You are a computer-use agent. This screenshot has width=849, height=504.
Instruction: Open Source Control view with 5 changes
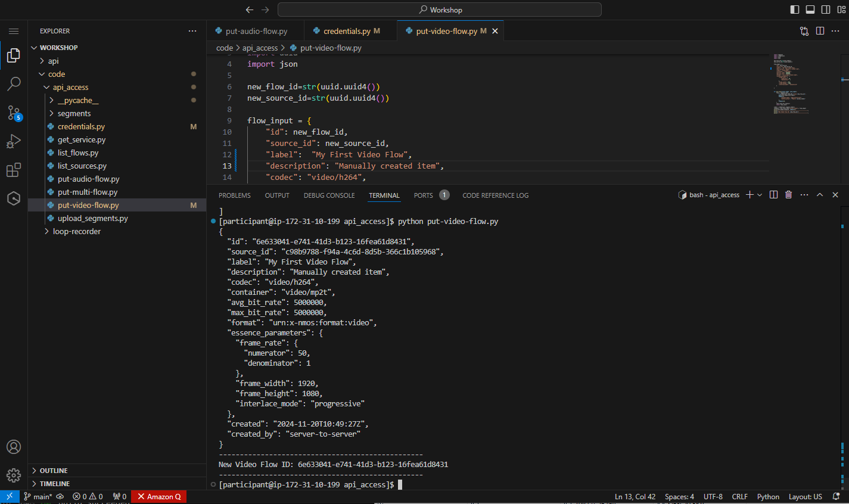pyautogui.click(x=14, y=113)
